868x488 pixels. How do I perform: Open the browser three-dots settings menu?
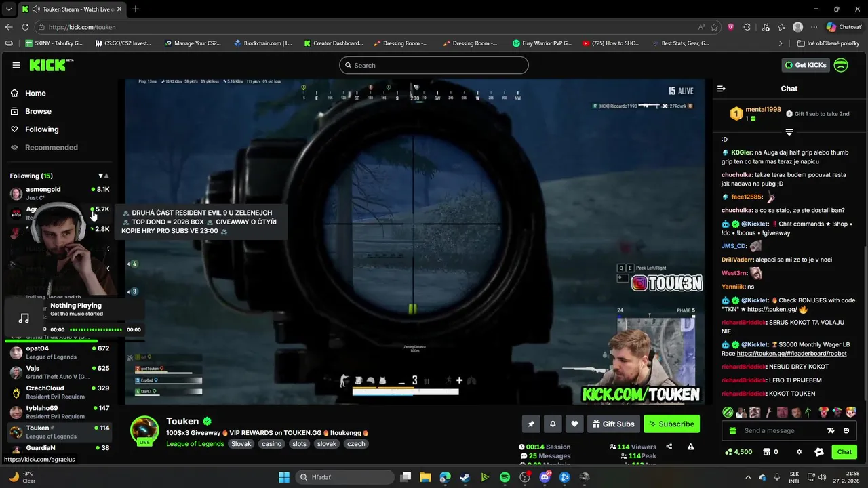814,27
